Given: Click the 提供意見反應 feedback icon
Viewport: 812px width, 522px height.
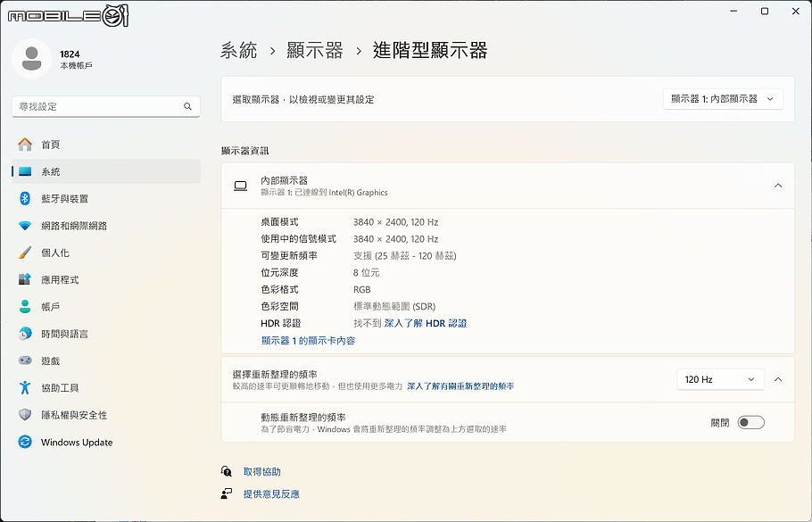Looking at the screenshot, I should 227,494.
